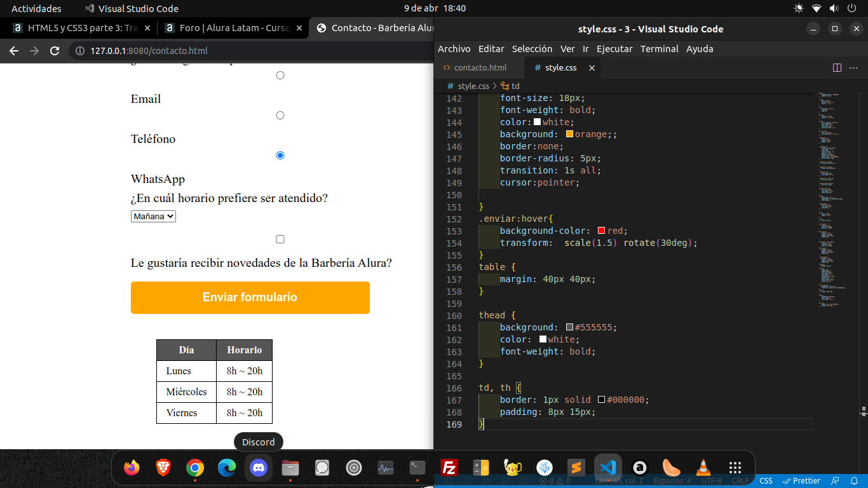Open the #000000 color swatch
Screen dimensions: 868x488
tap(601, 400)
